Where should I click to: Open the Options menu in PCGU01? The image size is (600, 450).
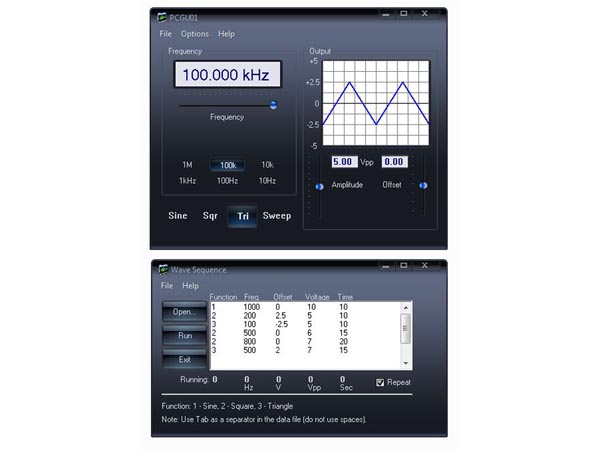195,34
